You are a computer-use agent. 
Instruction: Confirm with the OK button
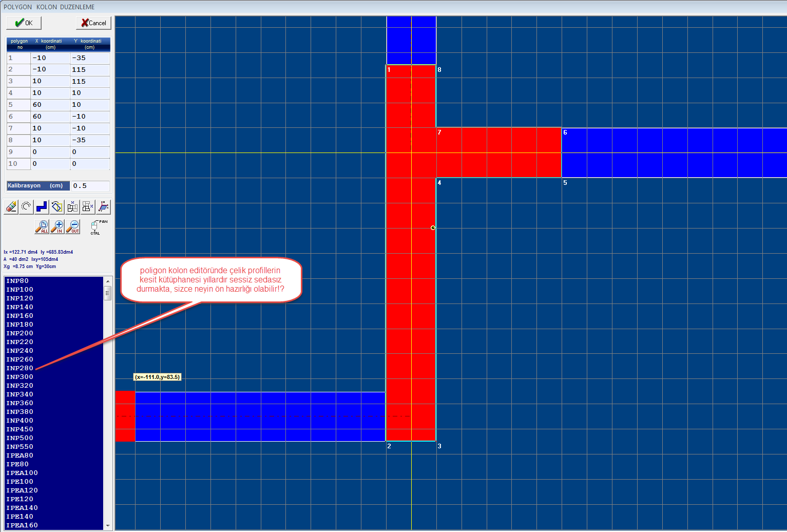(24, 23)
